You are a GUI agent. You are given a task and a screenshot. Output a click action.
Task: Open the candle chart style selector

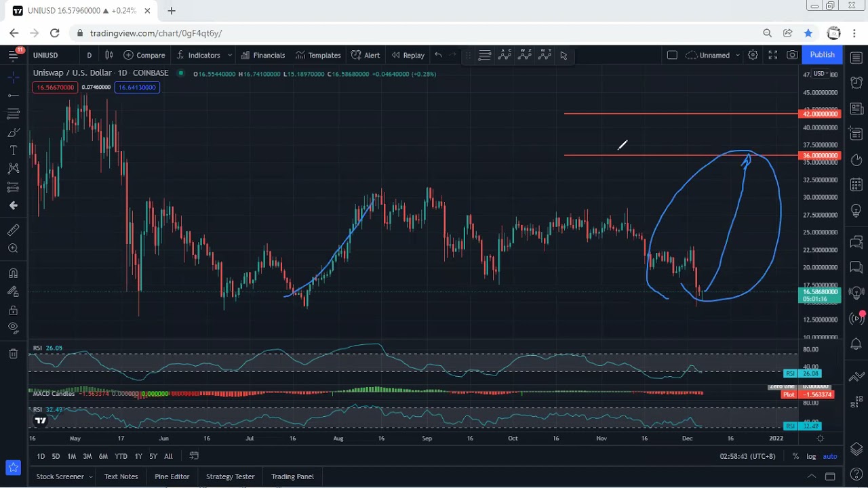coord(108,55)
